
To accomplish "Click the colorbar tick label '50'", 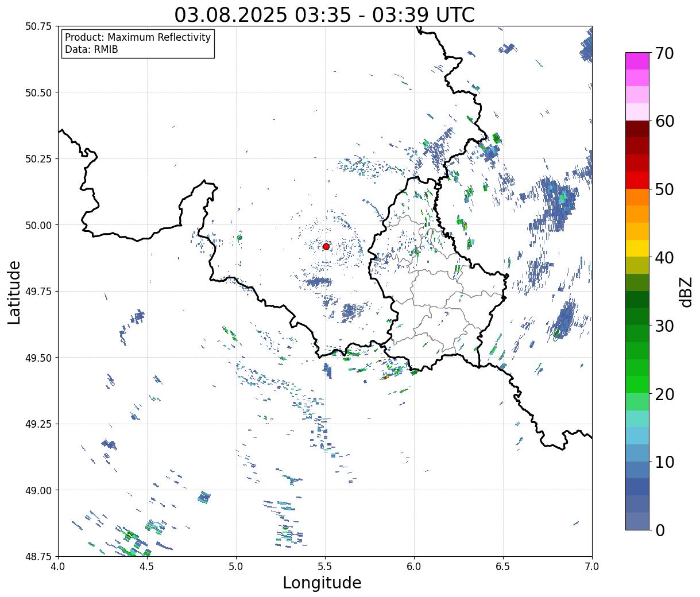I will click(664, 189).
